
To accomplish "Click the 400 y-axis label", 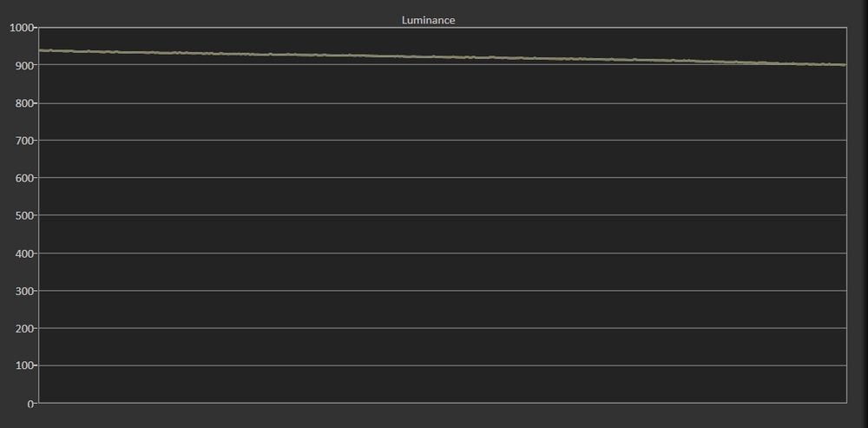I will pyautogui.click(x=23, y=254).
